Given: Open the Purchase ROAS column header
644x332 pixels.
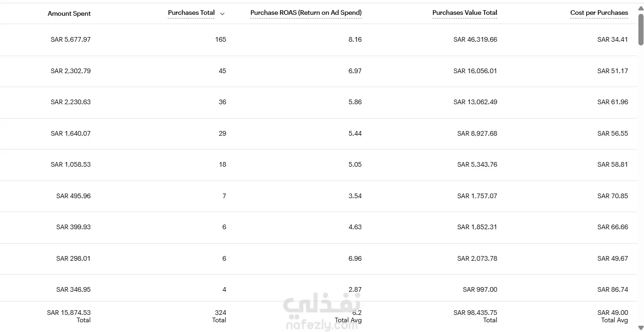Looking at the screenshot, I should pos(306,13).
